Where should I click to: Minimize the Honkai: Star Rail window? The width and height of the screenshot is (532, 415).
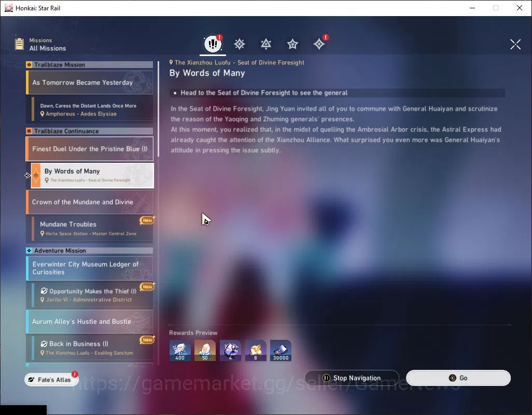472,8
